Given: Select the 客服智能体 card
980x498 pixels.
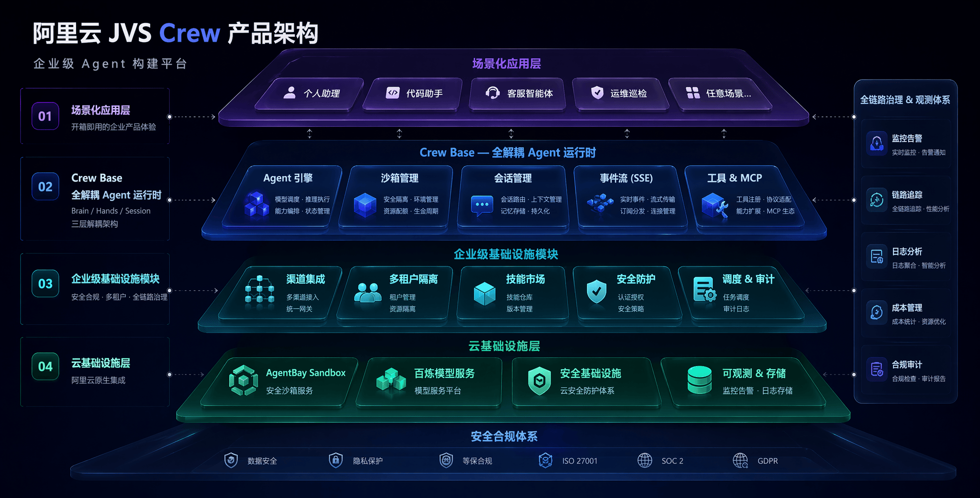Looking at the screenshot, I should 519,94.
